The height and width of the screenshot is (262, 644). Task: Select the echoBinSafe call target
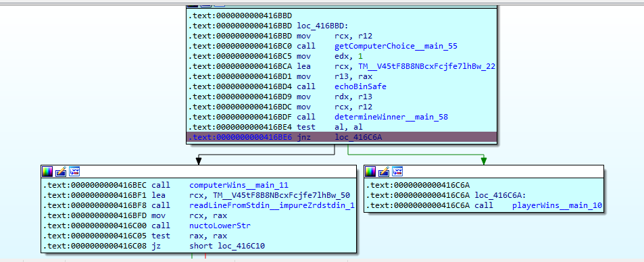click(360, 86)
